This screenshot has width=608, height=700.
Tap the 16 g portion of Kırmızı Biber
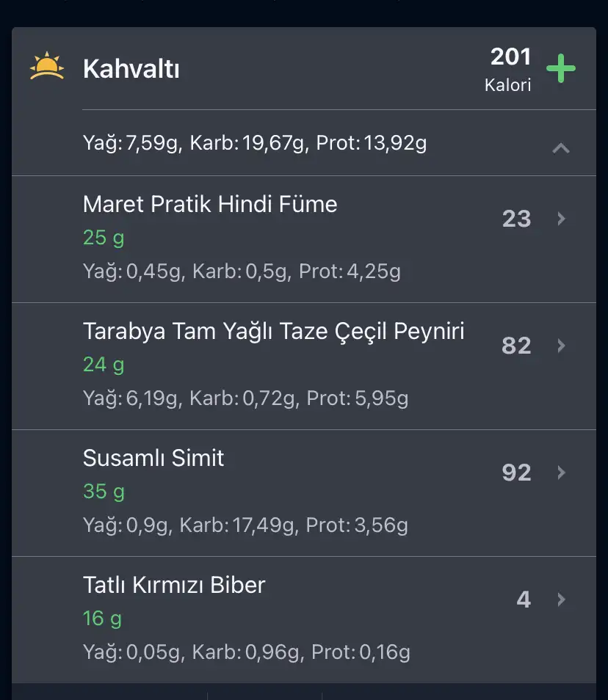point(102,619)
